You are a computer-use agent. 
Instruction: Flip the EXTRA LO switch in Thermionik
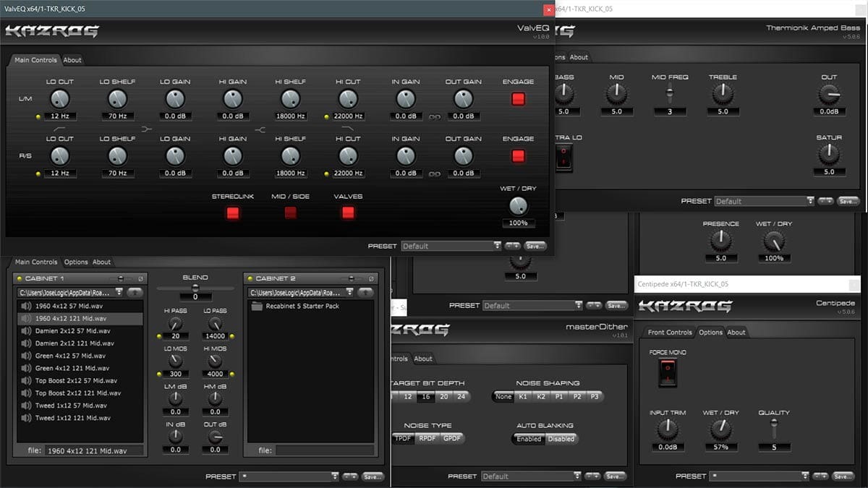pos(563,158)
